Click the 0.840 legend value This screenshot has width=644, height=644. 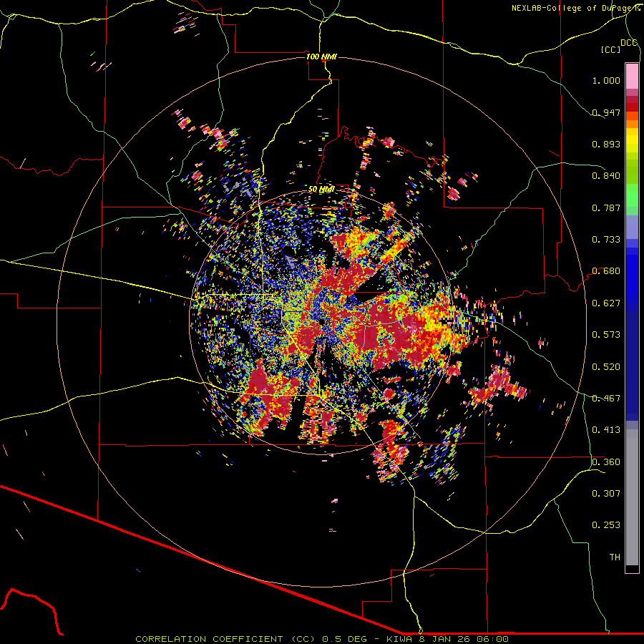[x=606, y=176]
